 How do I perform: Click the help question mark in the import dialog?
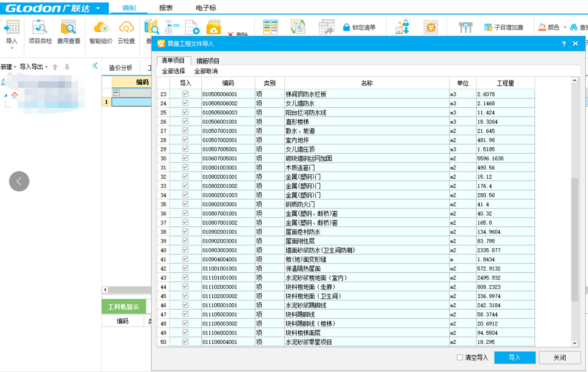(x=564, y=44)
